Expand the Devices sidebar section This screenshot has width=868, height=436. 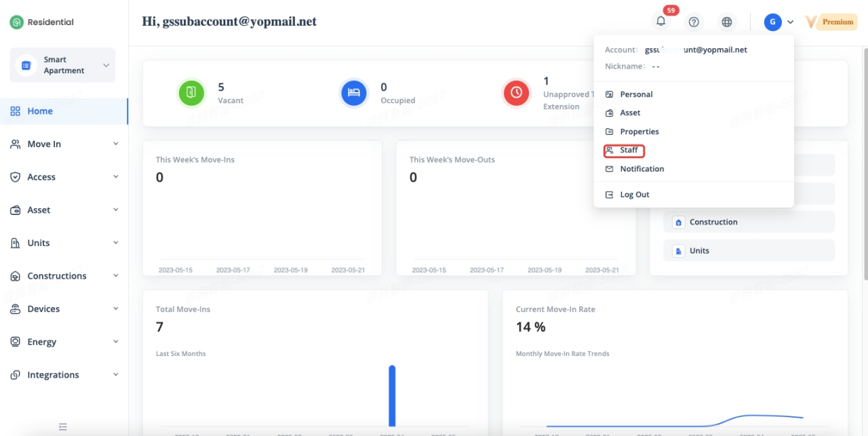(63, 309)
